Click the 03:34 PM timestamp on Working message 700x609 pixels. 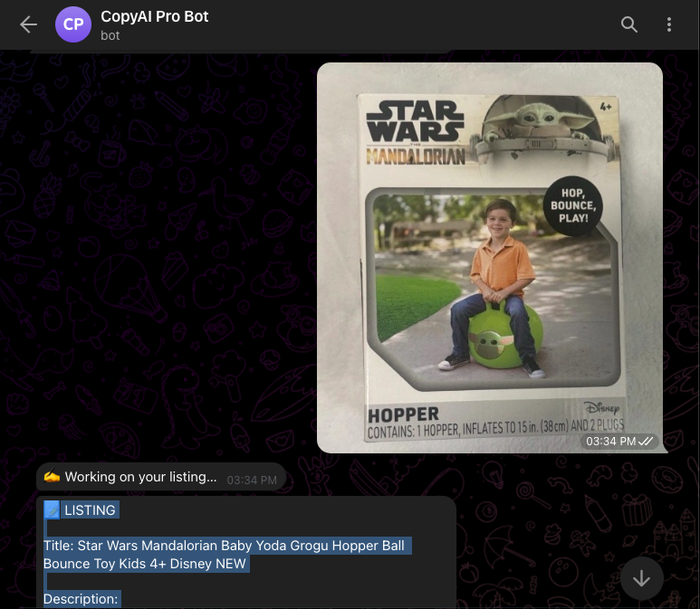(x=252, y=481)
